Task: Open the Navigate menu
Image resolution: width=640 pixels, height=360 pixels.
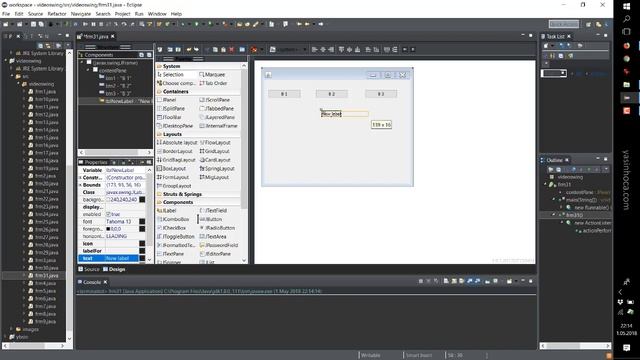Action: [x=81, y=14]
